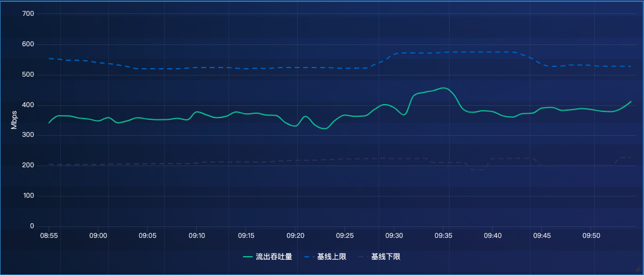Image resolution: width=644 pixels, height=275 pixels.
Task: Hide the 基线上限 series via legend label
Action: (x=331, y=257)
